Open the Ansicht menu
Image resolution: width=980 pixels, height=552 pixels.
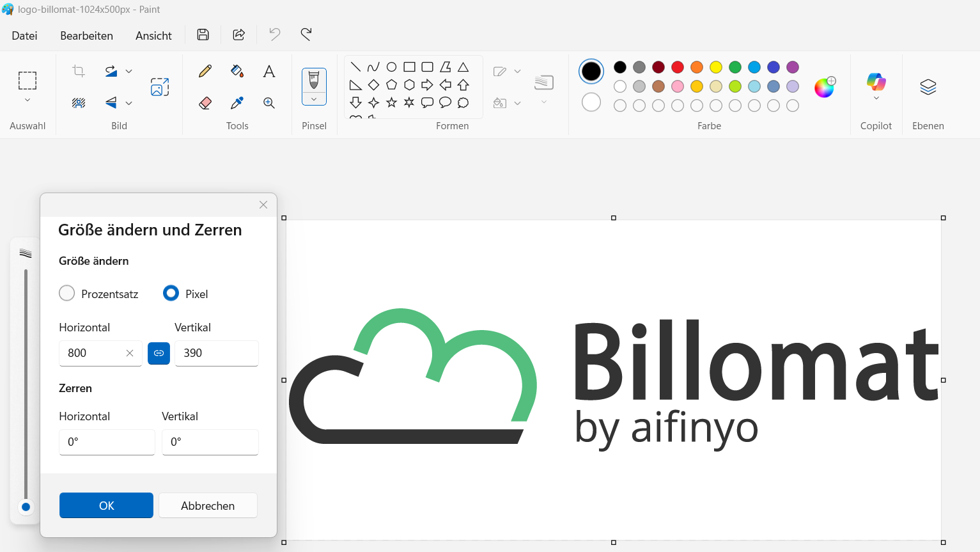pyautogui.click(x=153, y=36)
